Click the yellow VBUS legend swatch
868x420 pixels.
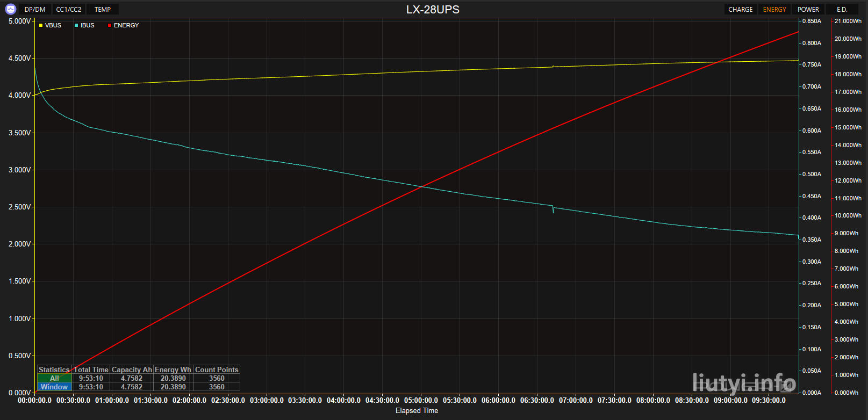pyautogui.click(x=41, y=25)
